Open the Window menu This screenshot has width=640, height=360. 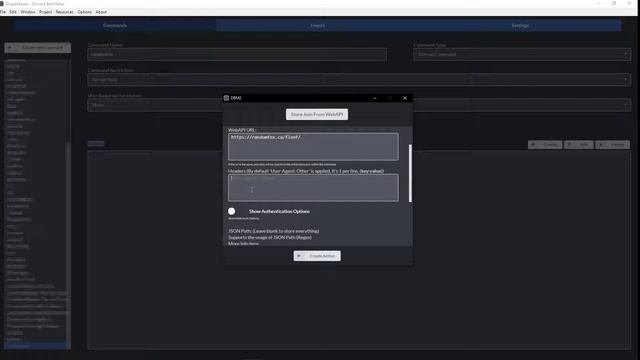[x=28, y=12]
